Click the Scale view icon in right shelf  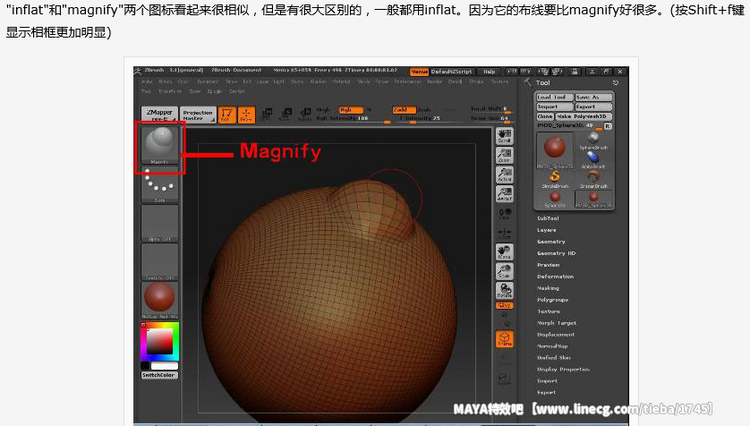point(505,271)
